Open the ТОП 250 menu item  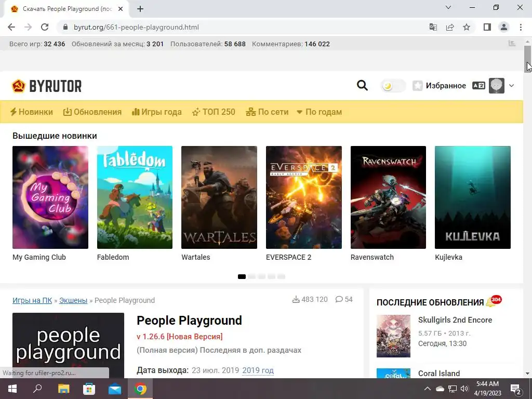point(214,112)
